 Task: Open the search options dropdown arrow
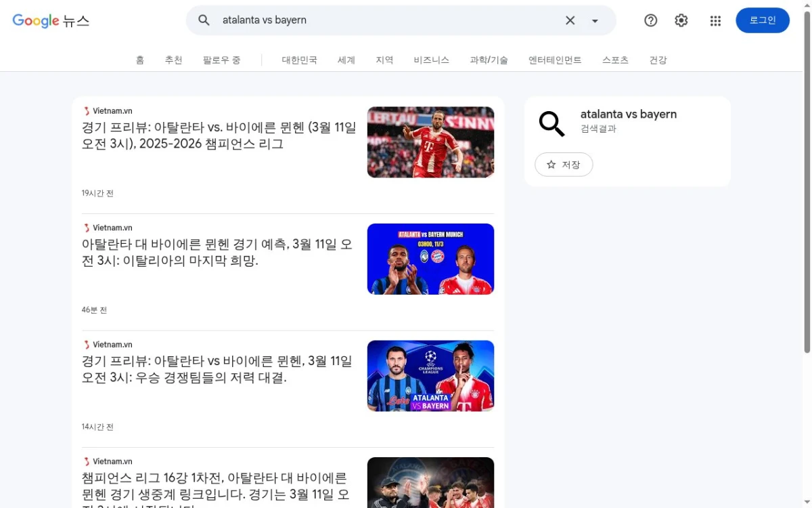[594, 21]
